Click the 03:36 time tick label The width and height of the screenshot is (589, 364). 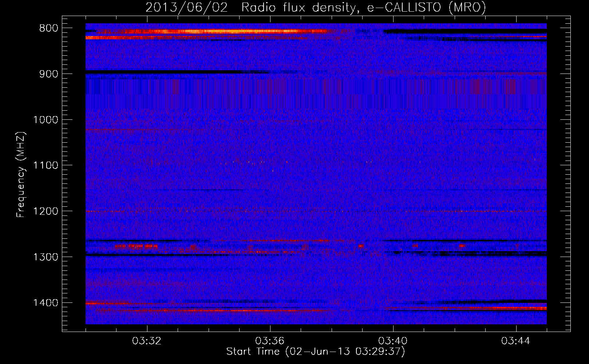(270, 341)
